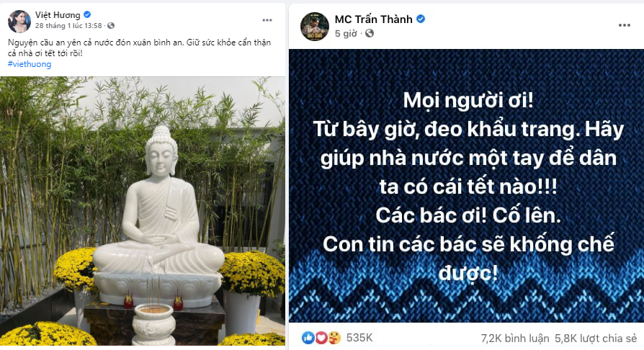Screen dimensions: 644x350
Task: Open MC Trấn Thành's profile avatar
Action: 315,27
